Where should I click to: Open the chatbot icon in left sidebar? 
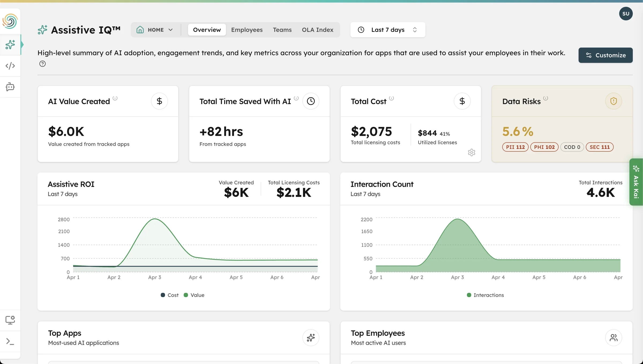(x=10, y=87)
